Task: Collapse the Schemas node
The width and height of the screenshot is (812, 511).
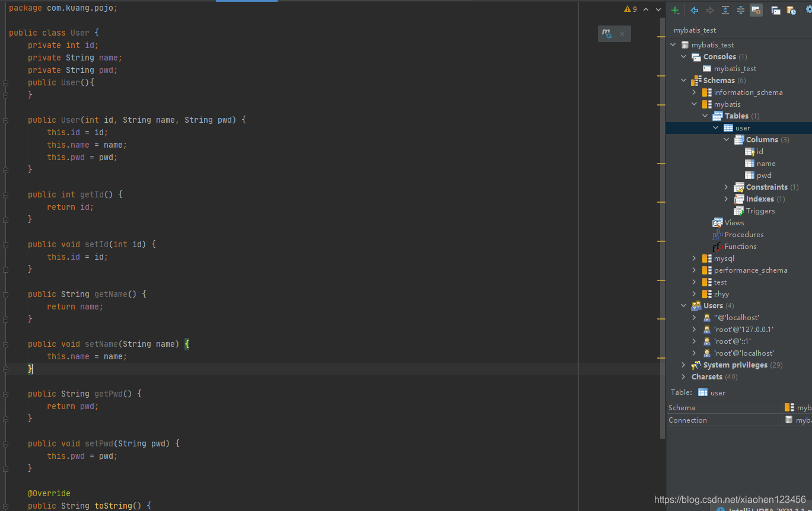Action: tap(683, 81)
